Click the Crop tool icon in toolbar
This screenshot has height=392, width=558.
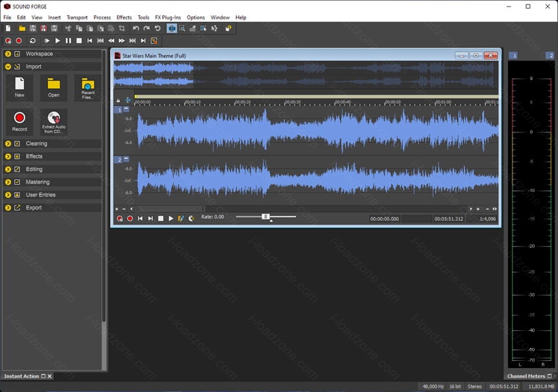[x=122, y=29]
